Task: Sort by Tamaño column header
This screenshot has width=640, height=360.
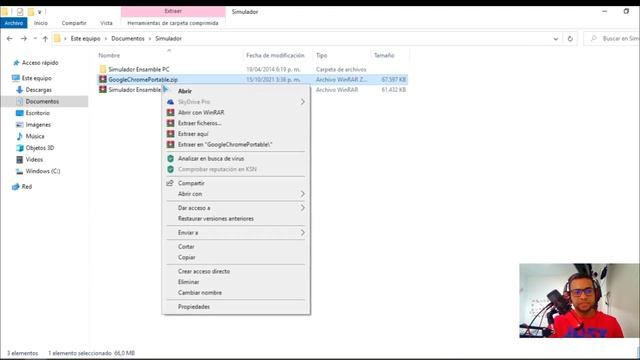Action: coord(384,55)
